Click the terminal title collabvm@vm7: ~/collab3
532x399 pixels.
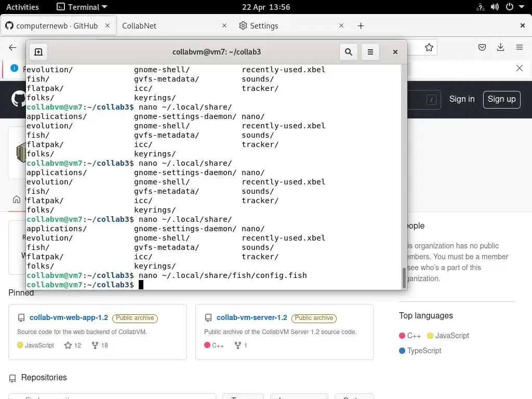[217, 52]
